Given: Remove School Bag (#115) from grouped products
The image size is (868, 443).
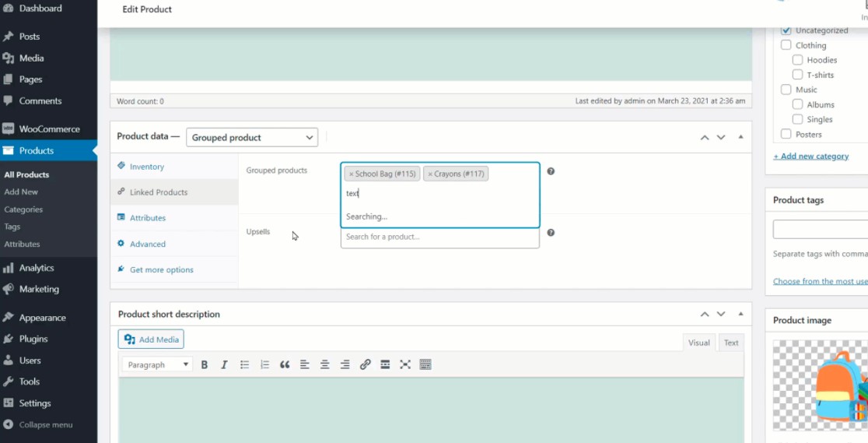Looking at the screenshot, I should [352, 174].
